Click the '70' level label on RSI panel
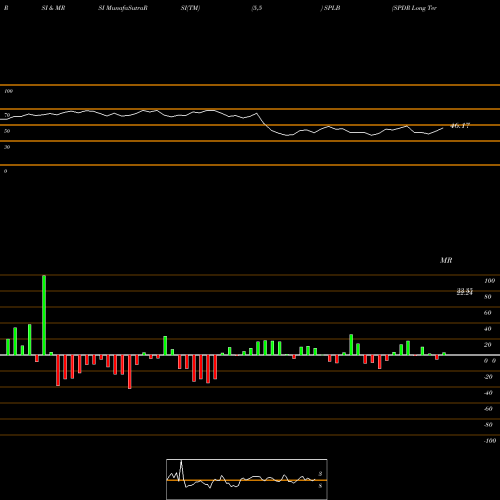 [7, 115]
